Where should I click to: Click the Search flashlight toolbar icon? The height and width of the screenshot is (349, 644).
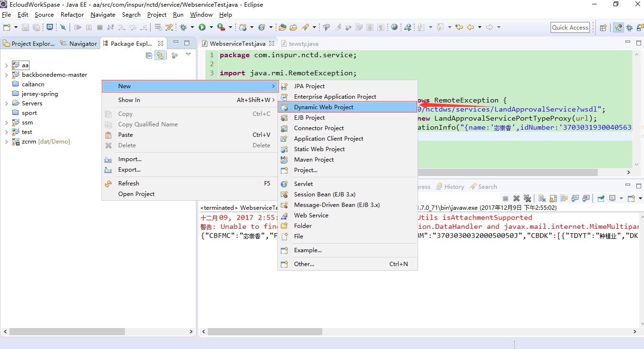[305, 27]
